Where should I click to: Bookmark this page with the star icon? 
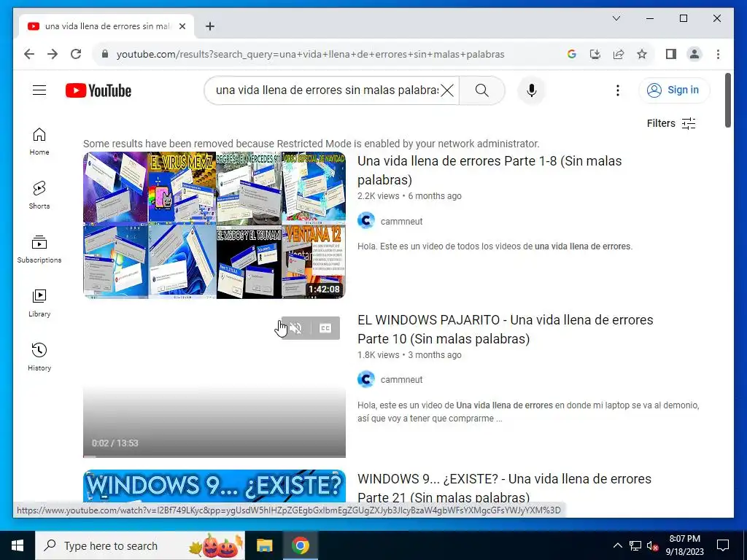pos(642,54)
